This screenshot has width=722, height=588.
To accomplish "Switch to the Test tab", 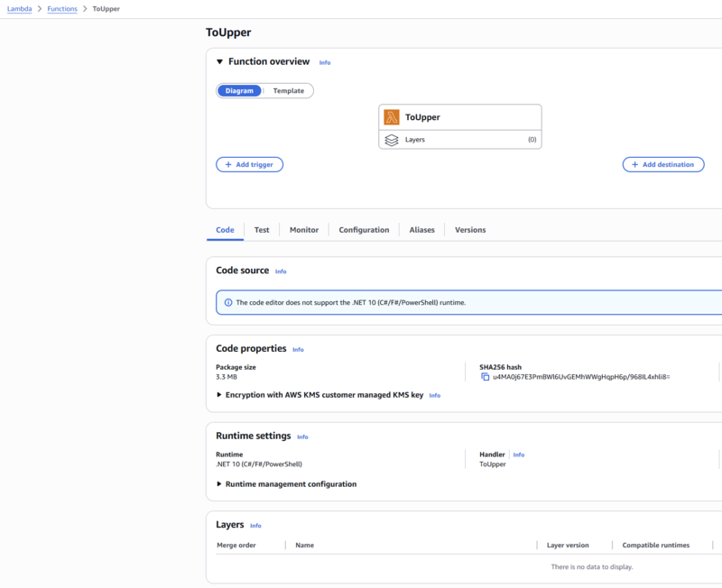I will [262, 230].
